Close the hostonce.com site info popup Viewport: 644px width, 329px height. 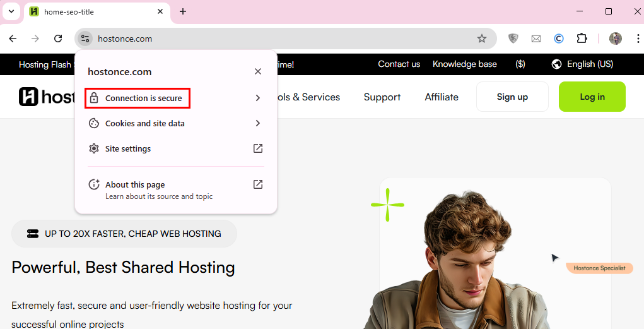coord(258,71)
